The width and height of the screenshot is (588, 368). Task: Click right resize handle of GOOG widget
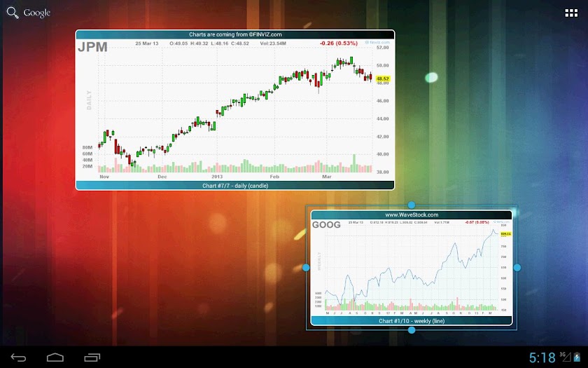click(517, 268)
